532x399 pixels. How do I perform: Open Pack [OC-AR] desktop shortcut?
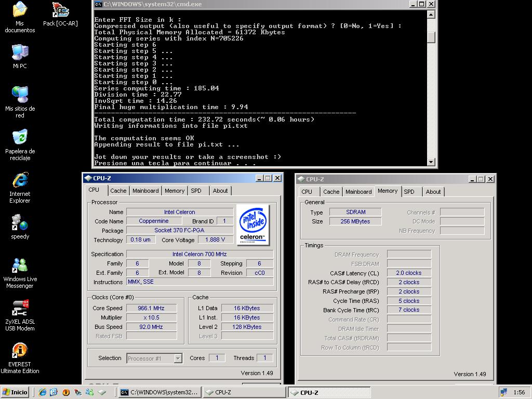coord(60,14)
